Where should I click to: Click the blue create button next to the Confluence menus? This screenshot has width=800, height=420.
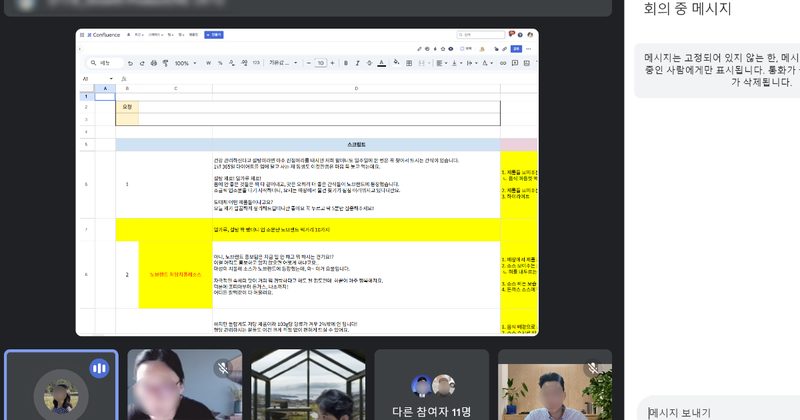coord(214,35)
